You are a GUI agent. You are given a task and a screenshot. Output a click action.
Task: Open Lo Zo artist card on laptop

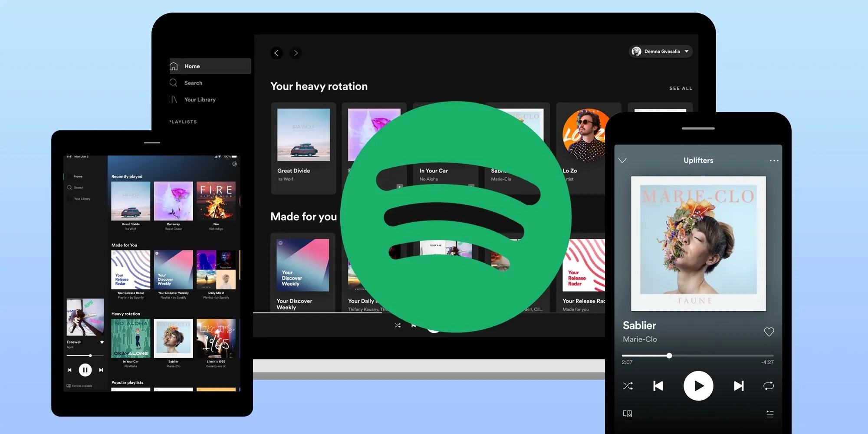click(589, 148)
